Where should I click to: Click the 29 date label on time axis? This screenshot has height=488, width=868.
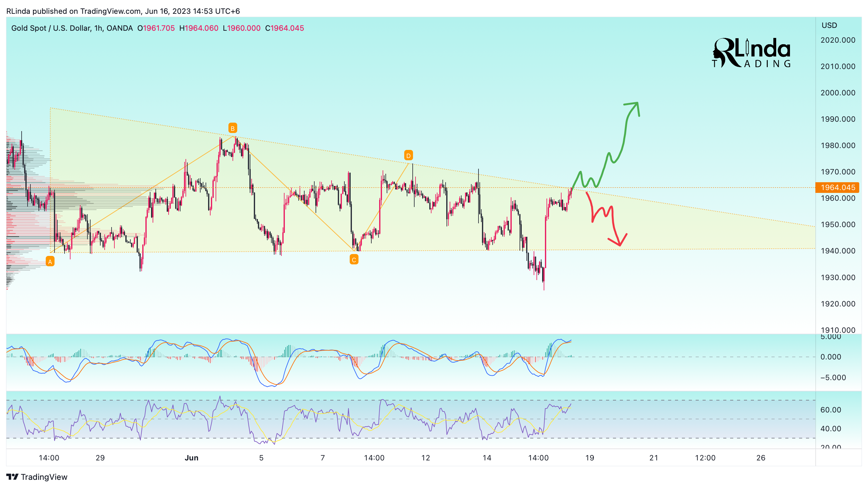click(x=100, y=458)
